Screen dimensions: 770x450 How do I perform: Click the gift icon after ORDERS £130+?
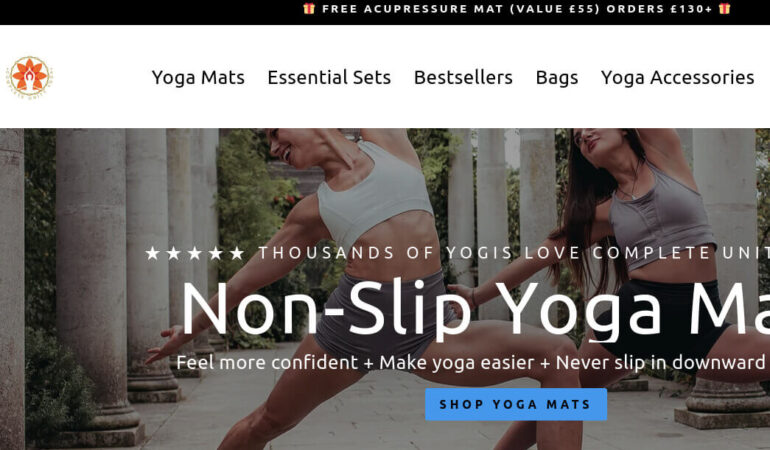(725, 8)
